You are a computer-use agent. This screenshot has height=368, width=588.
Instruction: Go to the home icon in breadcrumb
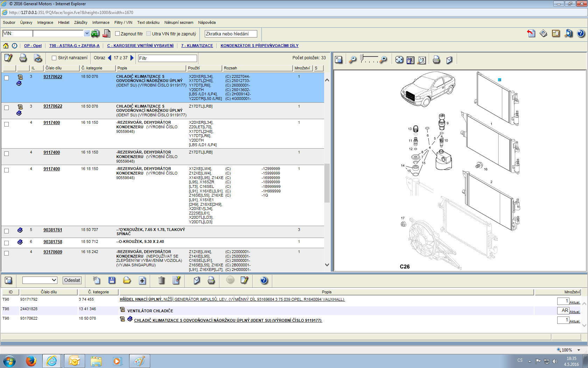pyautogui.click(x=6, y=46)
